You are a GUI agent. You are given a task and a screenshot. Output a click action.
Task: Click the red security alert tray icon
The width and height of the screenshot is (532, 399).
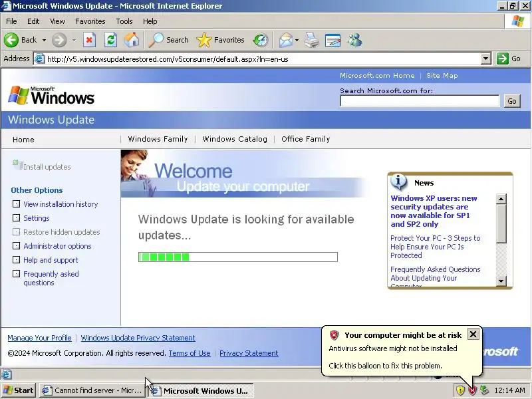pyautogui.click(x=472, y=390)
